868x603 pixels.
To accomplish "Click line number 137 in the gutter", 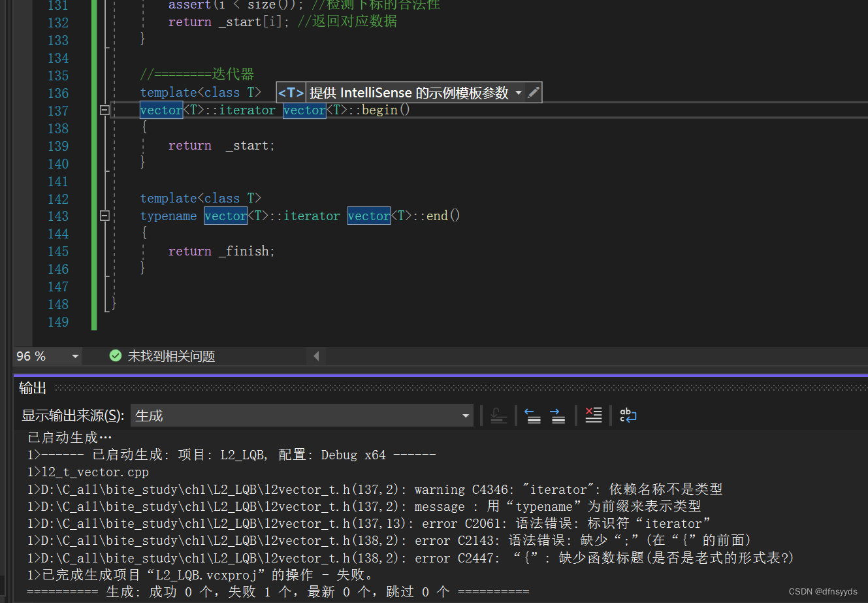I will coord(57,110).
